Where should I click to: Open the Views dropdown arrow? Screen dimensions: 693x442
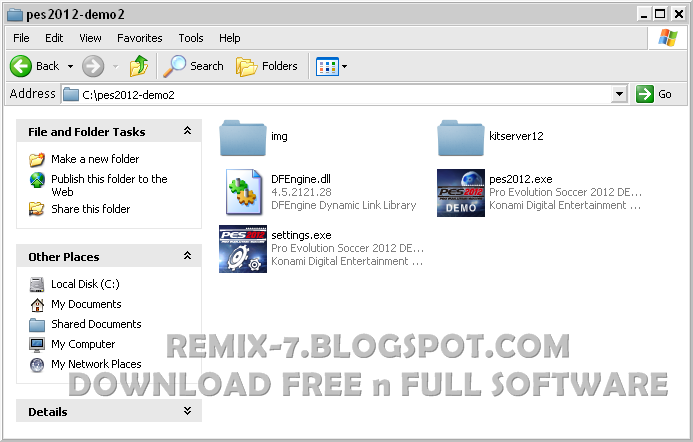(344, 67)
